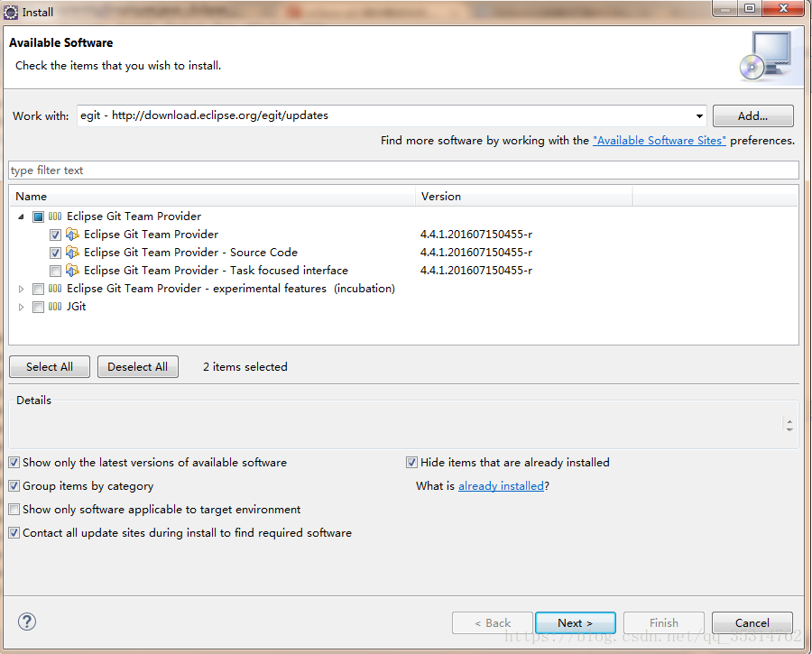The image size is (812, 654).
Task: Collapse the Eclipse Git Team Provider category
Action: tap(21, 216)
